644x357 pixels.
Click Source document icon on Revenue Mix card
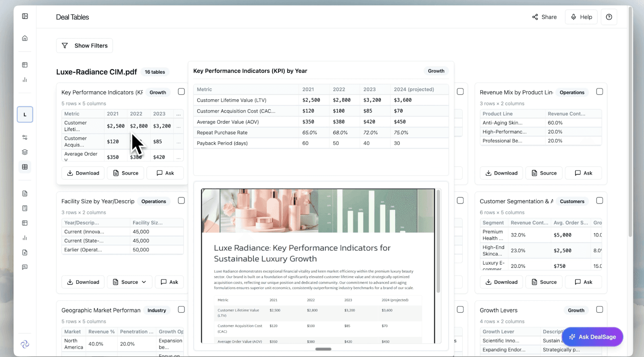coord(535,173)
